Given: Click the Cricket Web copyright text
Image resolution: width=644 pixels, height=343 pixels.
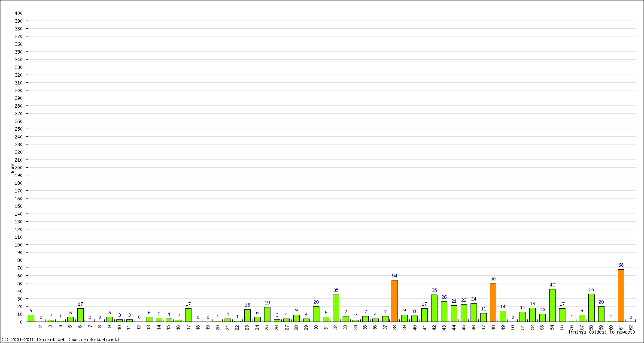Looking at the screenshot, I should [x=61, y=340].
